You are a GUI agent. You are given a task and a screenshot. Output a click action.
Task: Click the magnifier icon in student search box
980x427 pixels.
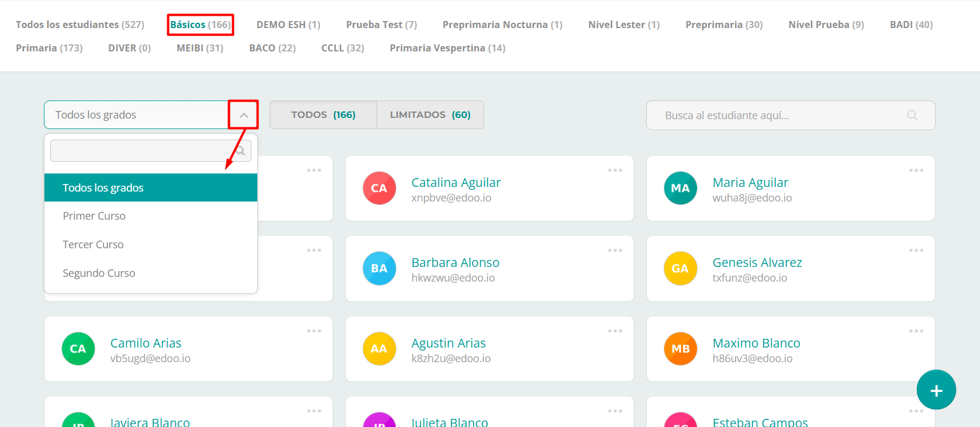[x=912, y=115]
